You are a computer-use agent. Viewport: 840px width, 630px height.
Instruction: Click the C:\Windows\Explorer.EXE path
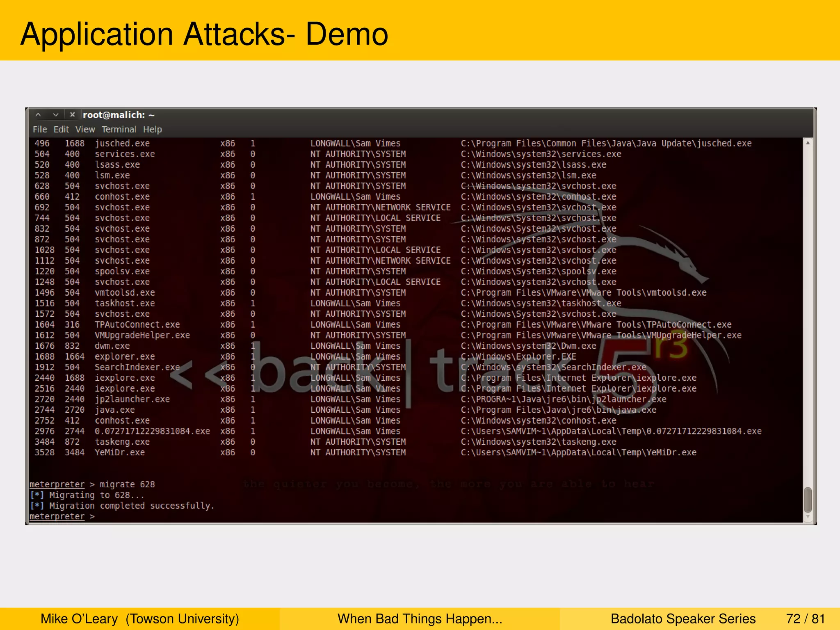pyautogui.click(x=518, y=357)
